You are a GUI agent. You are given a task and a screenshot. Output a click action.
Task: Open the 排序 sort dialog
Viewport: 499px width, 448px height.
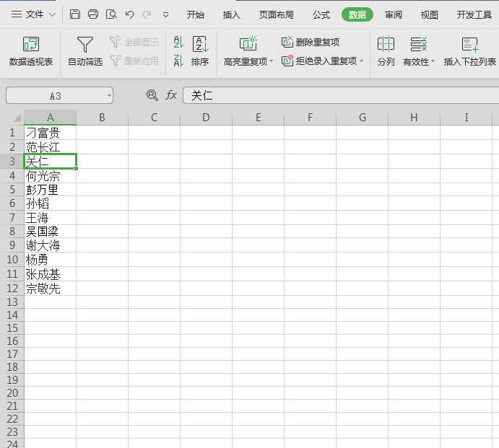[200, 51]
